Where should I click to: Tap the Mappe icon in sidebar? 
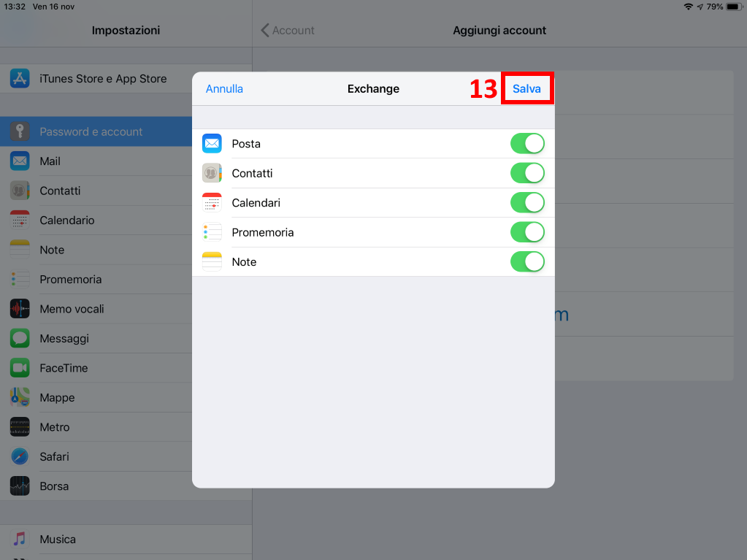click(x=20, y=397)
